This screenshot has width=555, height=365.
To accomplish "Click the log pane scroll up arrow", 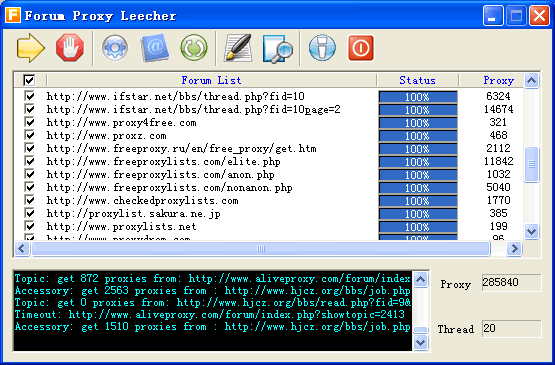I will 420,280.
